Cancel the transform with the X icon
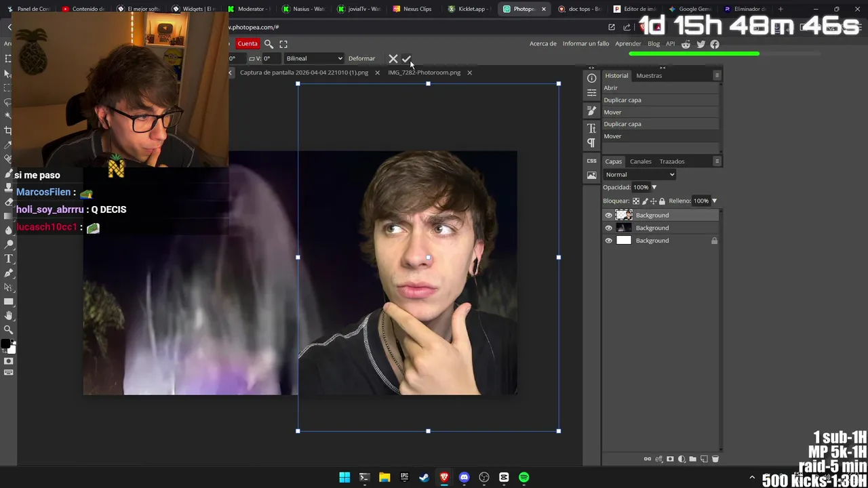The image size is (868, 488). coord(393,59)
